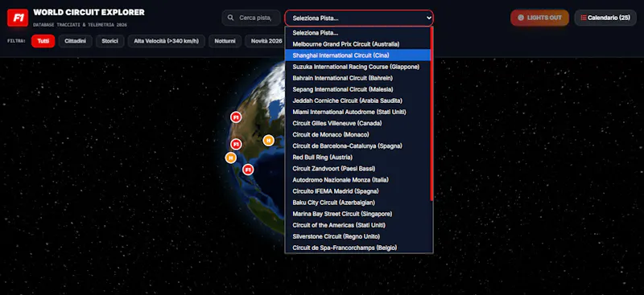Select Circuit de Spa-Francorchamps (Belgio)
The height and width of the screenshot is (295, 644).
pyautogui.click(x=357, y=248)
